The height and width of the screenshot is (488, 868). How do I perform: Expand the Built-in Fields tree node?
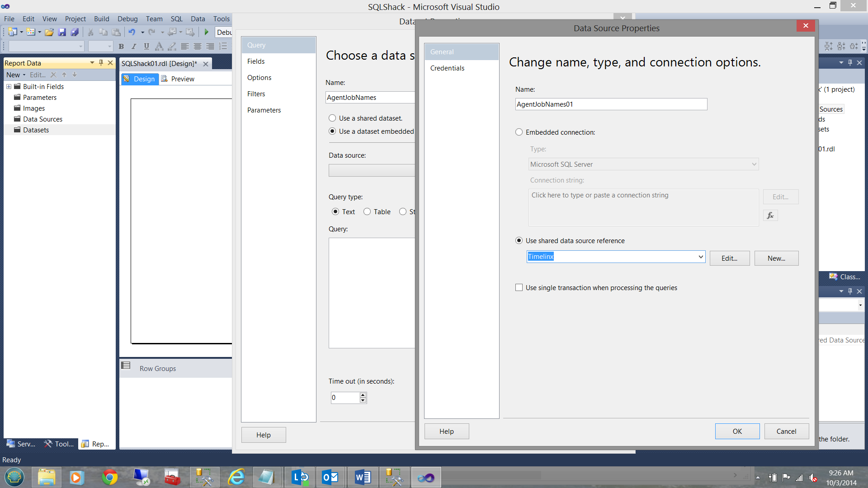tap(9, 87)
